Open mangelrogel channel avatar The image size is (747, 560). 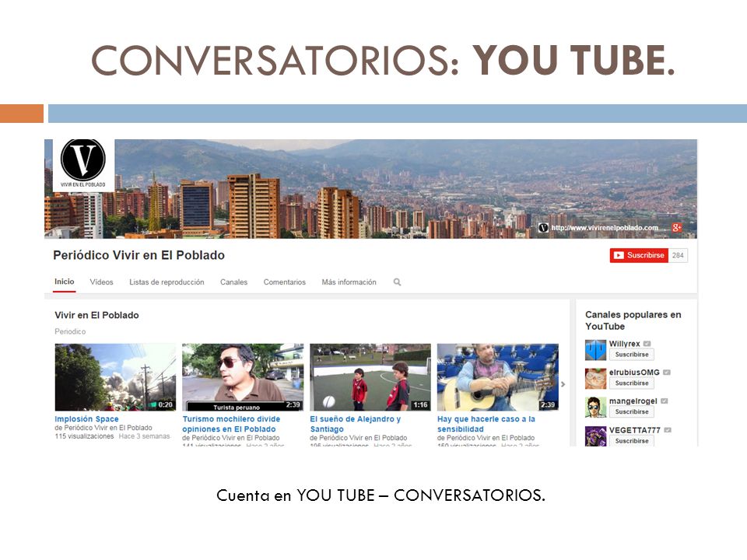[x=595, y=407]
